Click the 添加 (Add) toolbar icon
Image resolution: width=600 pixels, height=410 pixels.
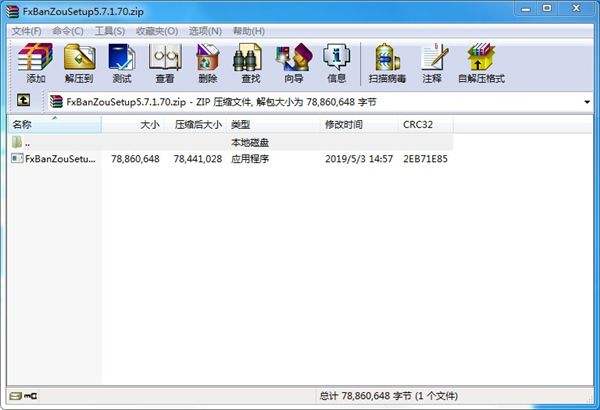click(x=36, y=63)
